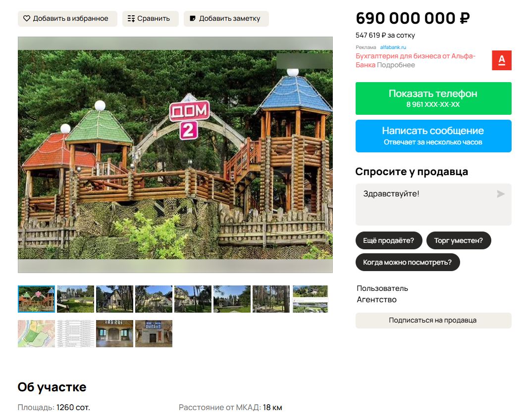
Task: Click the message field with Здравствуйте!
Action: click(x=433, y=204)
